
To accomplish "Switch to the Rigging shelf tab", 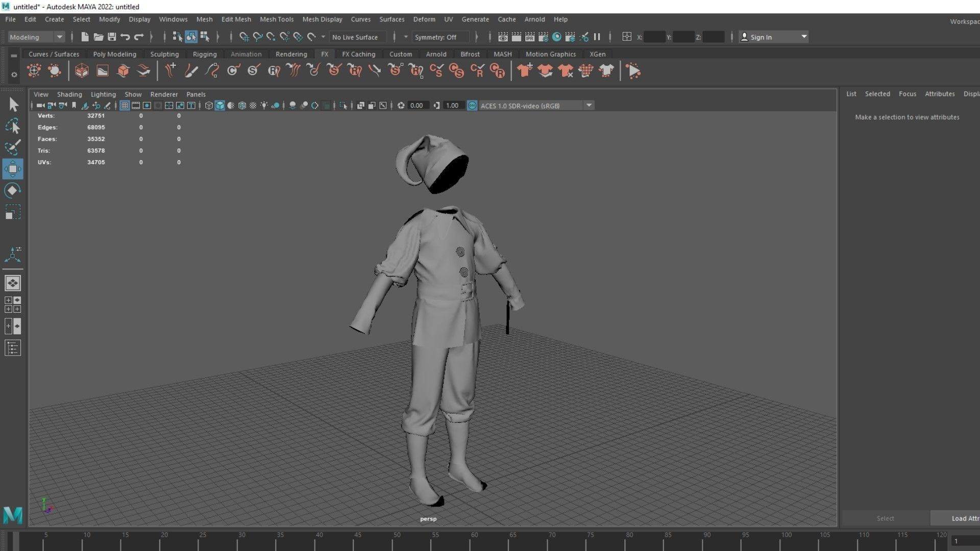I will 205,54.
